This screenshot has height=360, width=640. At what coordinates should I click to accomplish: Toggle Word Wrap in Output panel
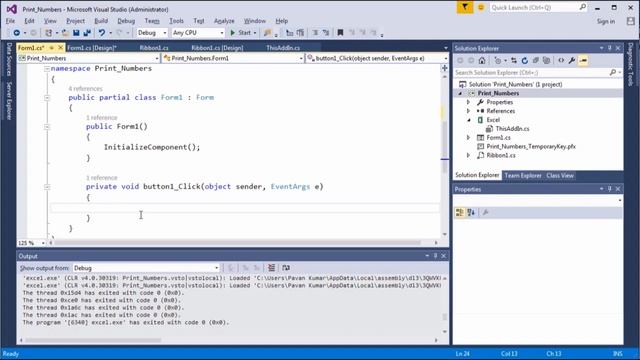(x=286, y=268)
